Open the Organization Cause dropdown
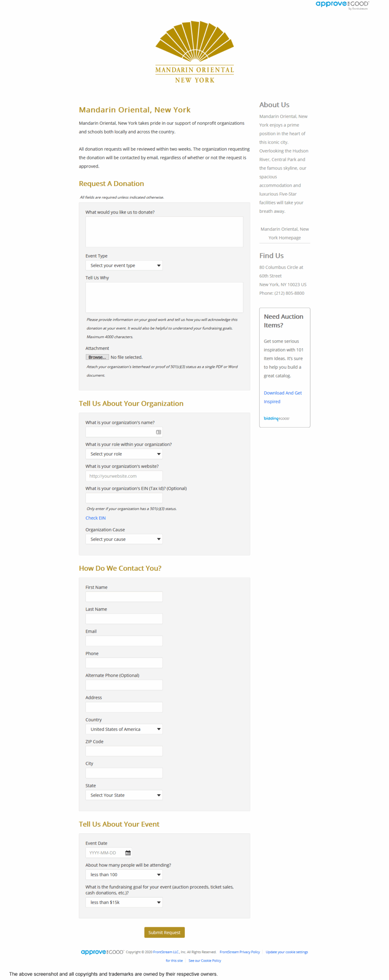The image size is (389, 980). [124, 539]
